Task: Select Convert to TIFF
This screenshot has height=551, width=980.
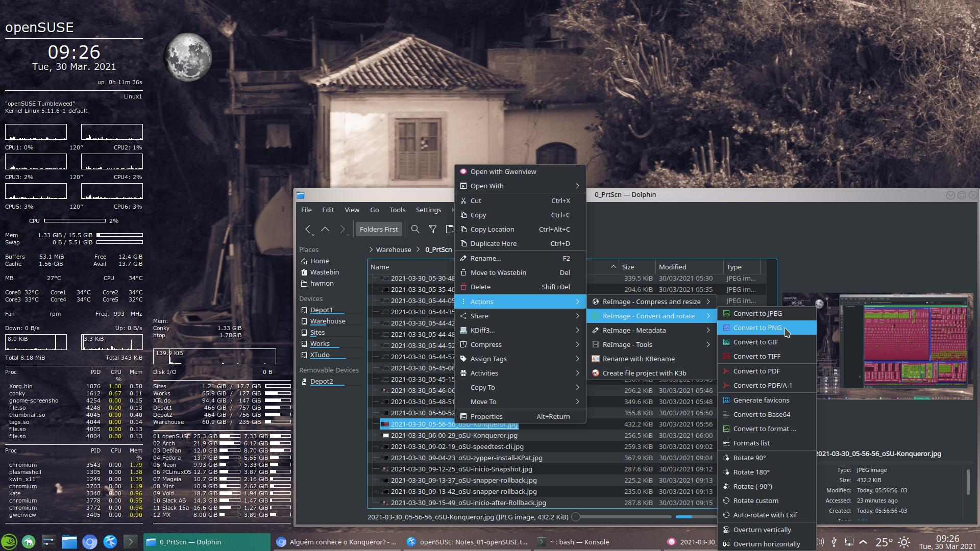Action: 767,356
